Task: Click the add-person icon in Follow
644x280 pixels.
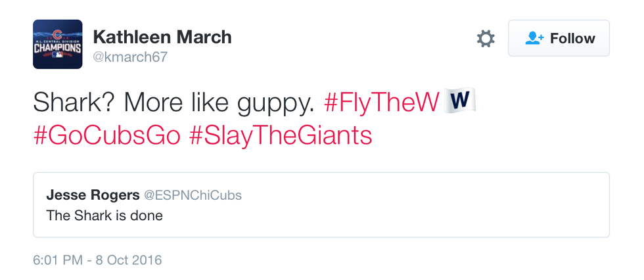Action: click(534, 39)
